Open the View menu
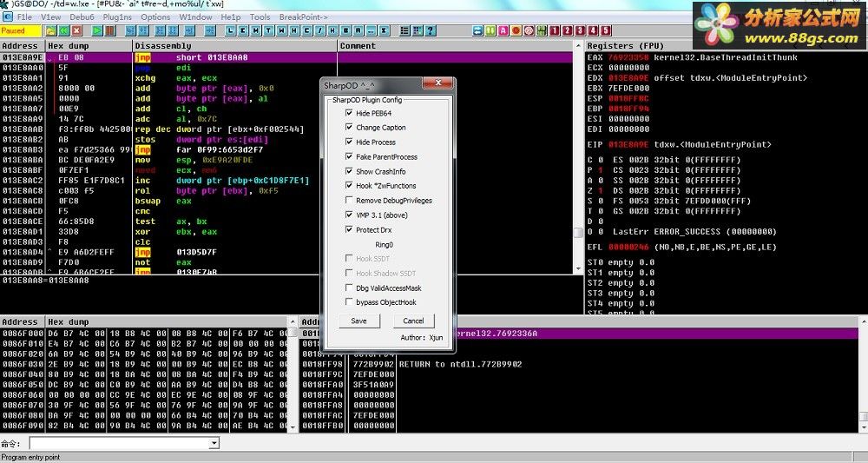This screenshot has height=463, width=868. [50, 17]
